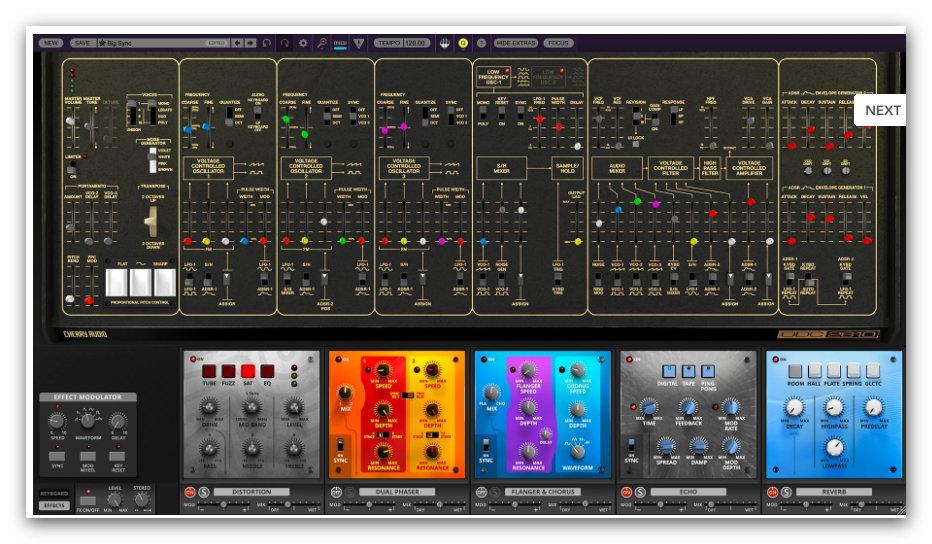Image resolution: width=932 pixels, height=544 pixels.
Task: Enable the Flanger & Chorus power button
Action: 481,492
